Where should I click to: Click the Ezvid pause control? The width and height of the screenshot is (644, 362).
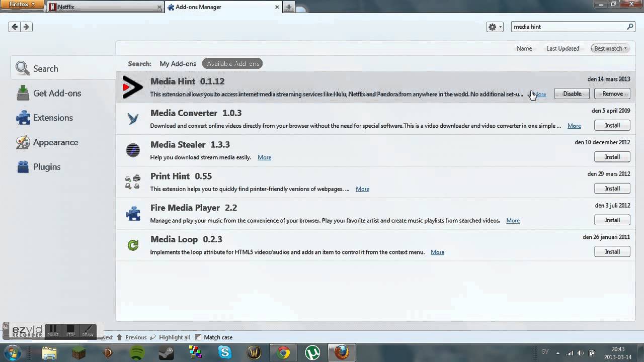click(53, 331)
